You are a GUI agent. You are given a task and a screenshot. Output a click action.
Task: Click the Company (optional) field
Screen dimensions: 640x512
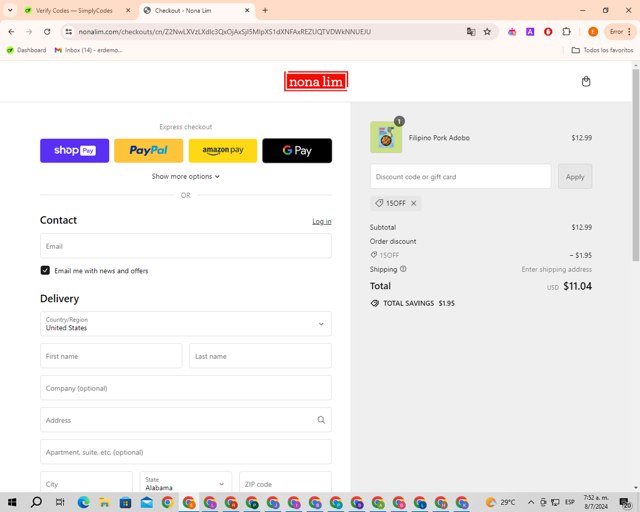[186, 388]
